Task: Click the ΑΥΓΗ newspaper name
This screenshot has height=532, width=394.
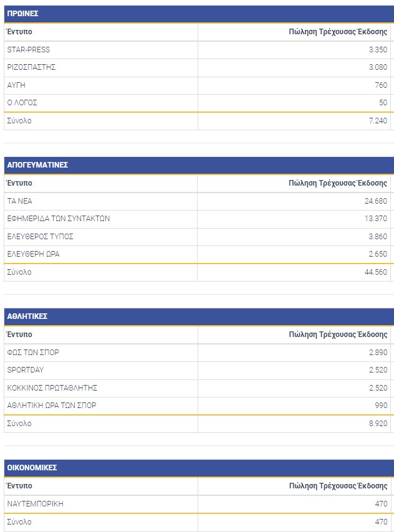Action: [x=16, y=85]
